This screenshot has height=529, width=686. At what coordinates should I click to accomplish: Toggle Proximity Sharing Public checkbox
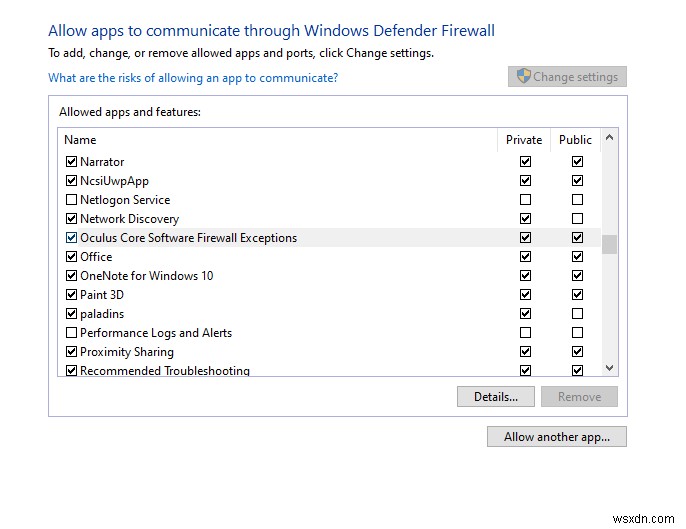[578, 352]
